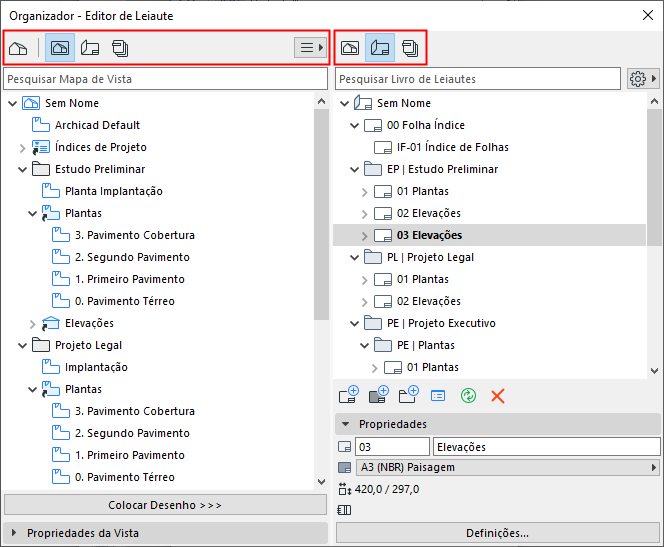This screenshot has height=547, width=664.
Task: Expand the 03 Elevações subset
Action: point(365,236)
